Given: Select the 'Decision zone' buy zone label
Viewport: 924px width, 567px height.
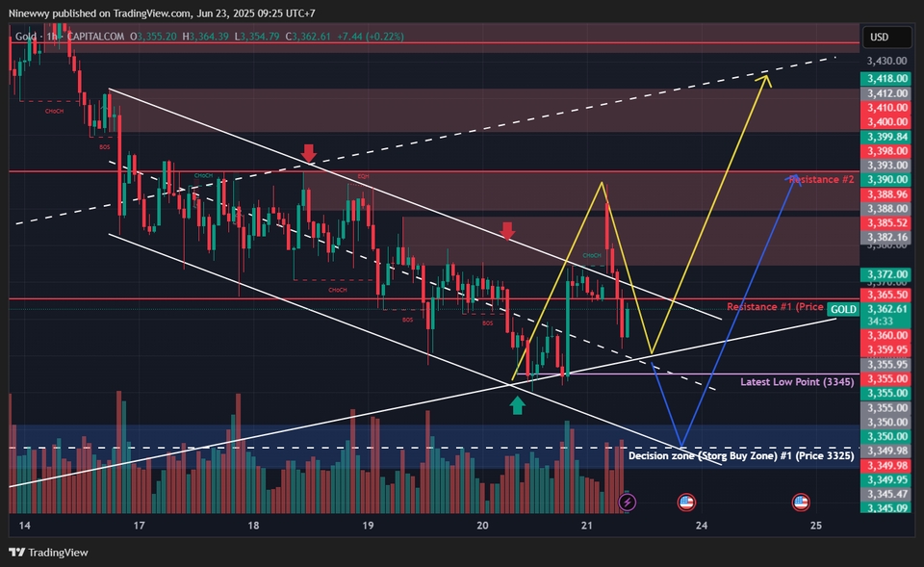Looking at the screenshot, I should (741, 455).
